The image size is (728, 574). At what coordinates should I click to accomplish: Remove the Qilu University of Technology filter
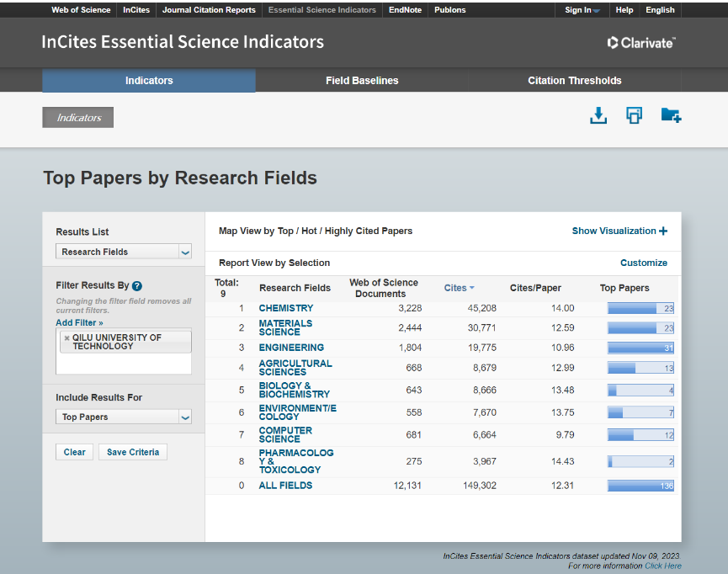click(66, 338)
